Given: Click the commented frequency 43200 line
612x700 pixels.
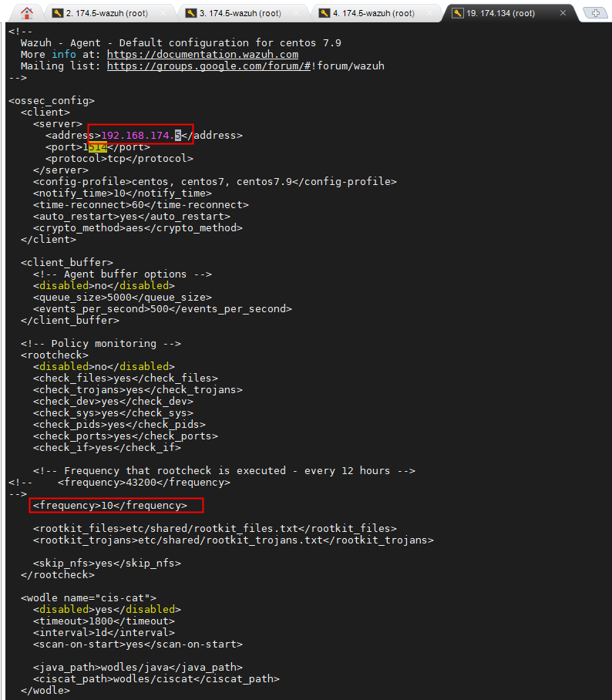Looking at the screenshot, I should pyautogui.click(x=119, y=483).
